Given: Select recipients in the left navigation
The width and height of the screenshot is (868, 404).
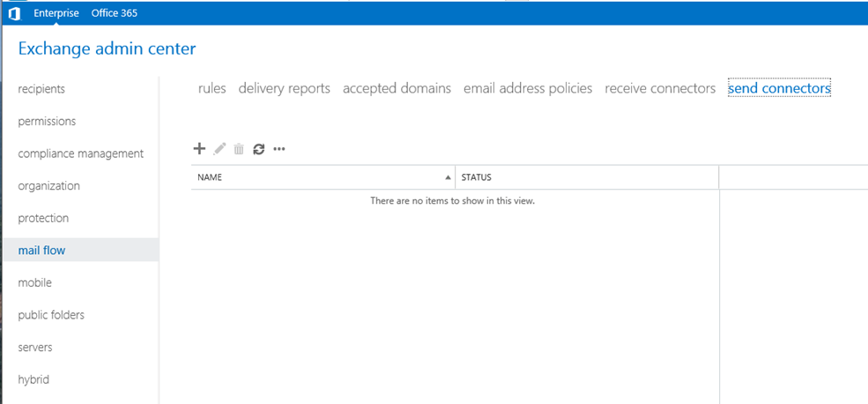Looking at the screenshot, I should [41, 89].
